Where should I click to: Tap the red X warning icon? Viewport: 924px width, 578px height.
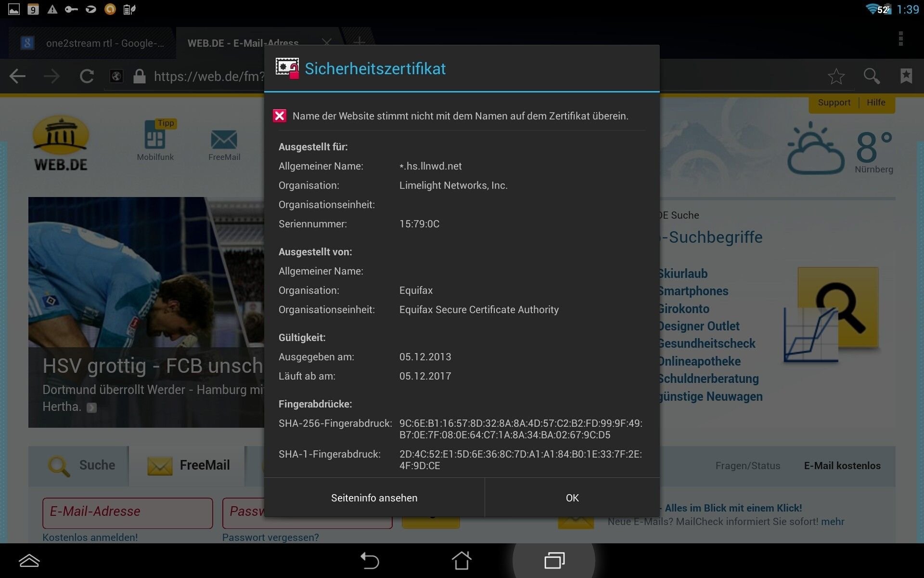pyautogui.click(x=280, y=116)
